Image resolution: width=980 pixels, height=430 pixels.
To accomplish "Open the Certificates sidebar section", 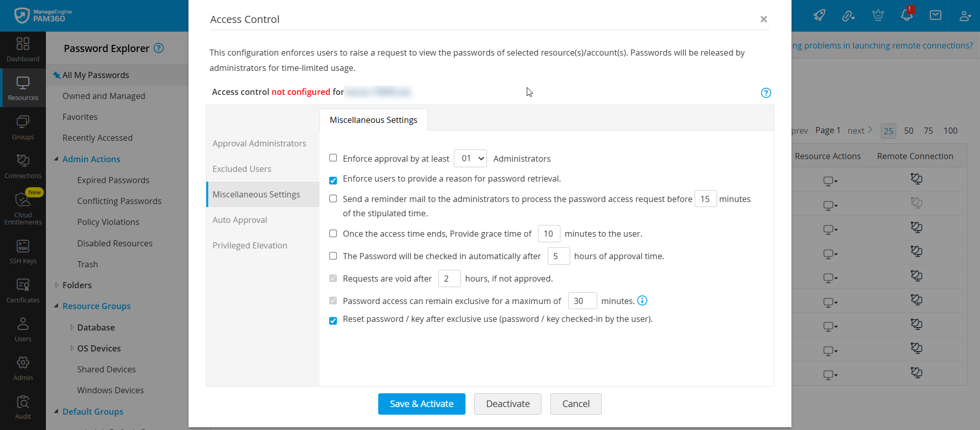I will [x=22, y=290].
